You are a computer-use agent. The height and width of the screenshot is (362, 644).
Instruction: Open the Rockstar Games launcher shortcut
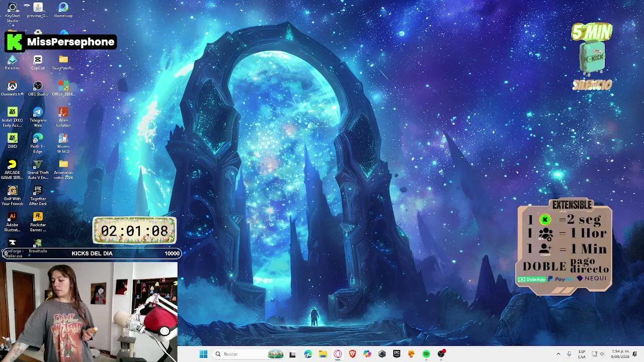pyautogui.click(x=38, y=222)
